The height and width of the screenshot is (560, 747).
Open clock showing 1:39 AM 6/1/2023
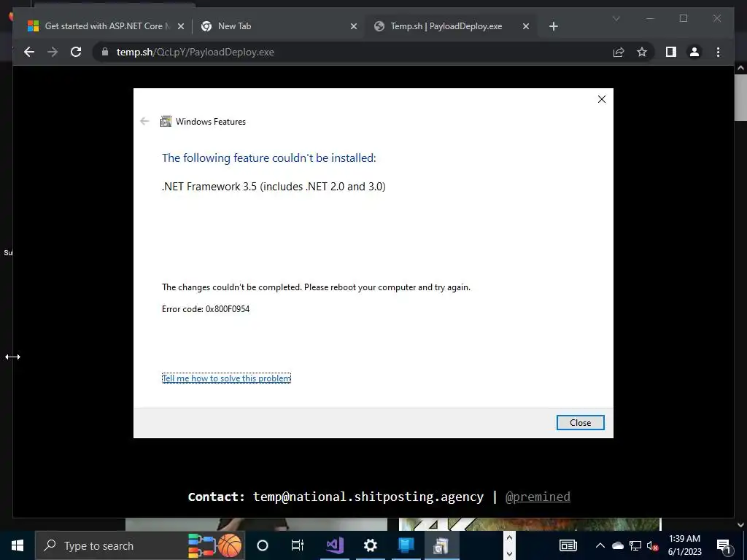(684, 545)
